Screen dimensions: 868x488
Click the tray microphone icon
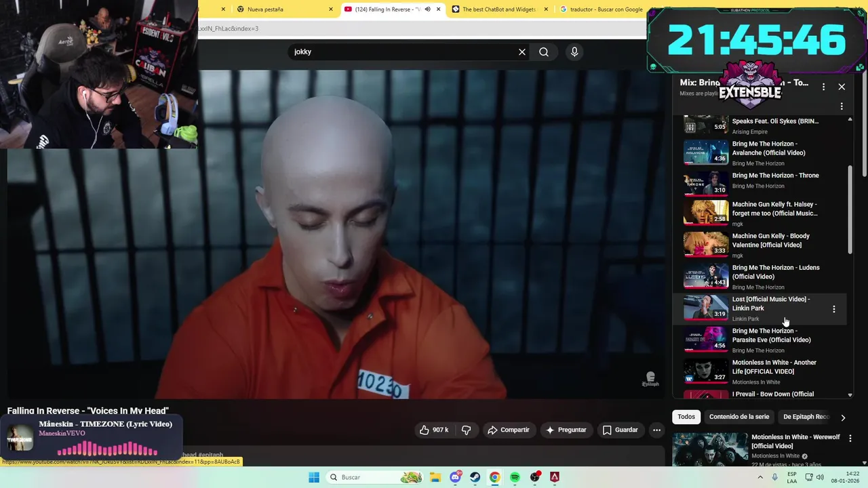[x=775, y=477]
